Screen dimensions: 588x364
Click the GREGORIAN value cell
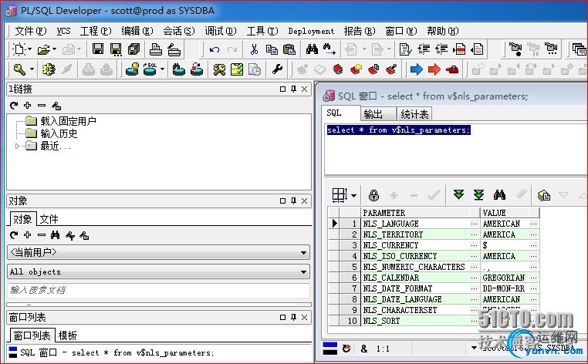coord(505,278)
